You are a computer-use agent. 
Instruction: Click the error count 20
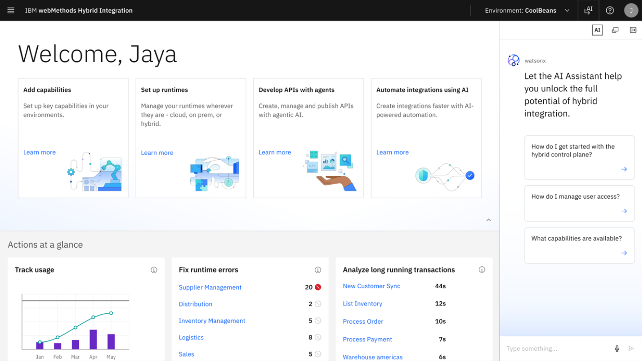point(309,288)
